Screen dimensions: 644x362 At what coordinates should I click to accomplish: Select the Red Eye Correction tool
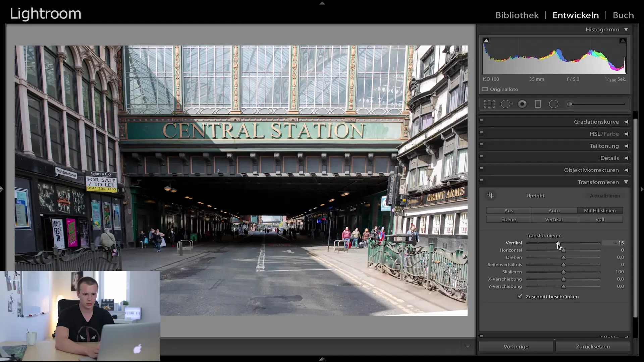click(x=522, y=104)
